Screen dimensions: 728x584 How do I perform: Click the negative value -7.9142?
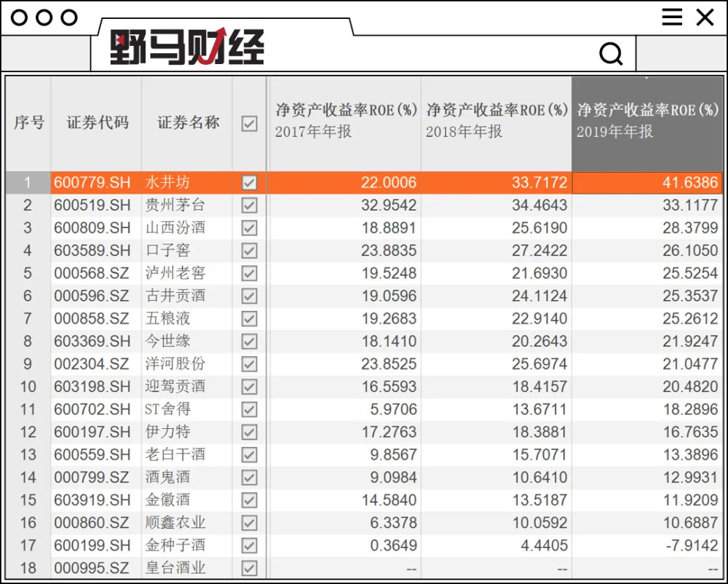[692, 545]
